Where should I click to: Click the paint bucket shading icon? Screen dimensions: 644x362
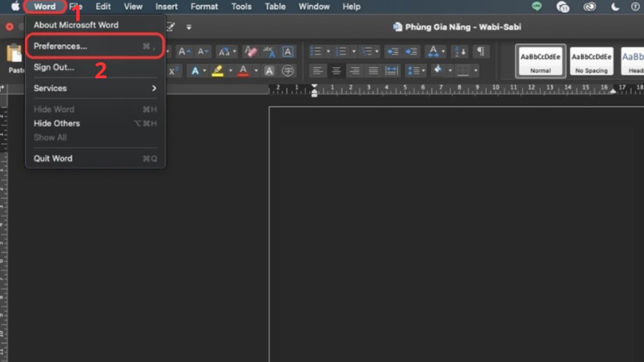click(x=437, y=71)
